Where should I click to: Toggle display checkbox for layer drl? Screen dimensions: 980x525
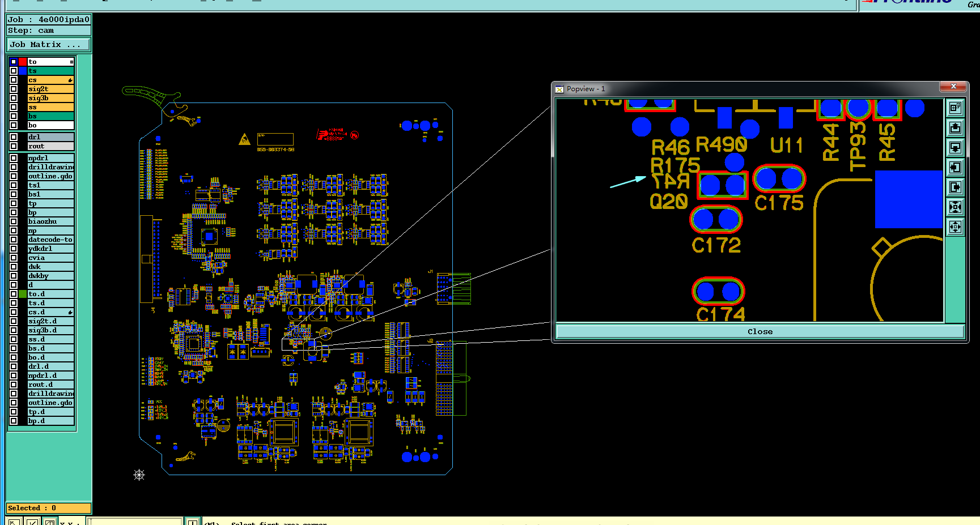tap(14, 137)
